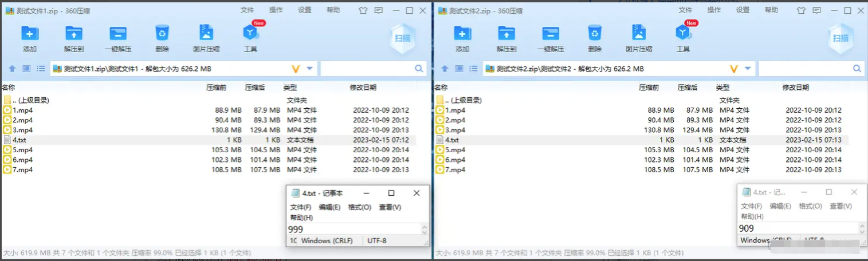Screen dimensions: 868x261
Task: Open 帮助(H) menu in 999 Notepad
Action: click(301, 217)
